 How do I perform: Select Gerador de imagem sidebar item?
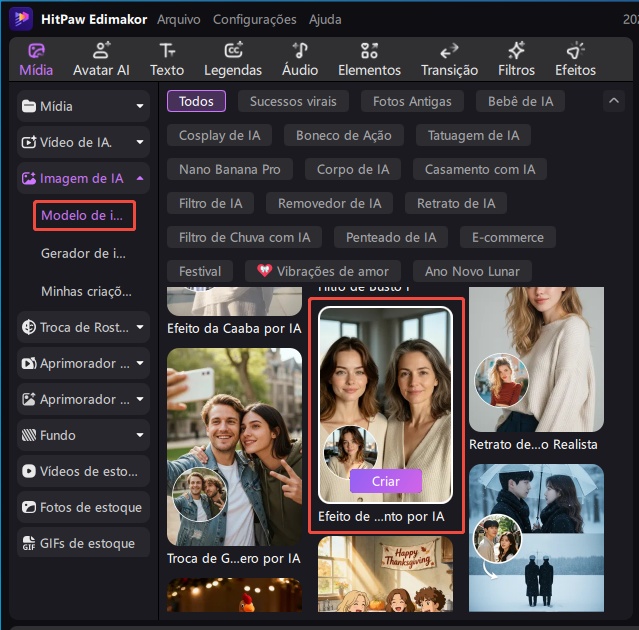pyautogui.click(x=84, y=253)
